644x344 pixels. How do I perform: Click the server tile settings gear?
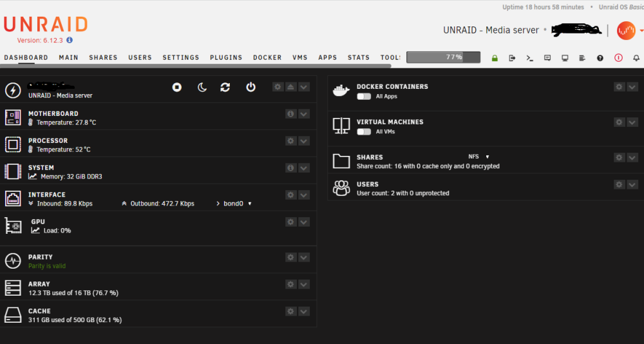tap(278, 87)
